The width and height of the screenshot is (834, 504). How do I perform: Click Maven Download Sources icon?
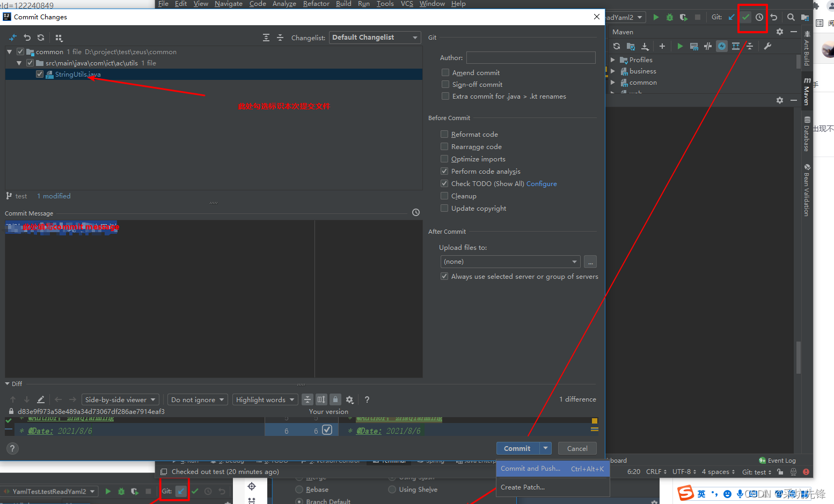click(645, 46)
